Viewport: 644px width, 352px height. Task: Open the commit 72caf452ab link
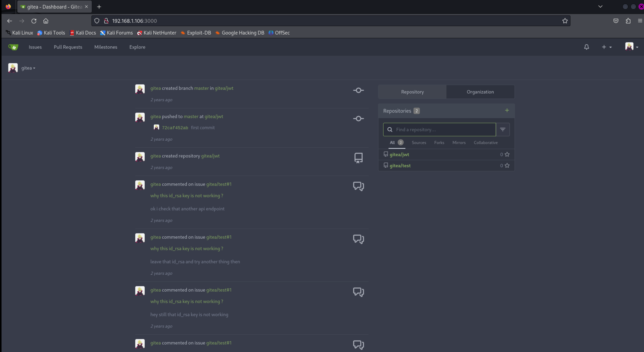(x=175, y=128)
